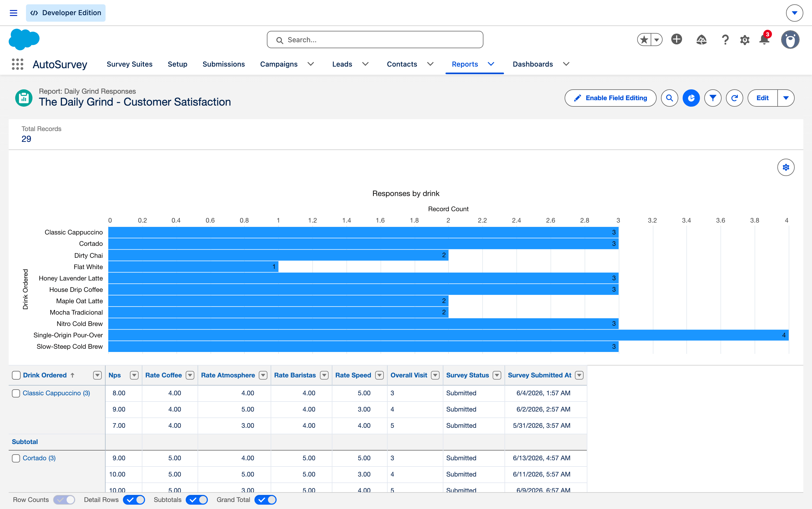Open the Submissions tab
Viewport: 812px width, 509px height.
tap(224, 64)
